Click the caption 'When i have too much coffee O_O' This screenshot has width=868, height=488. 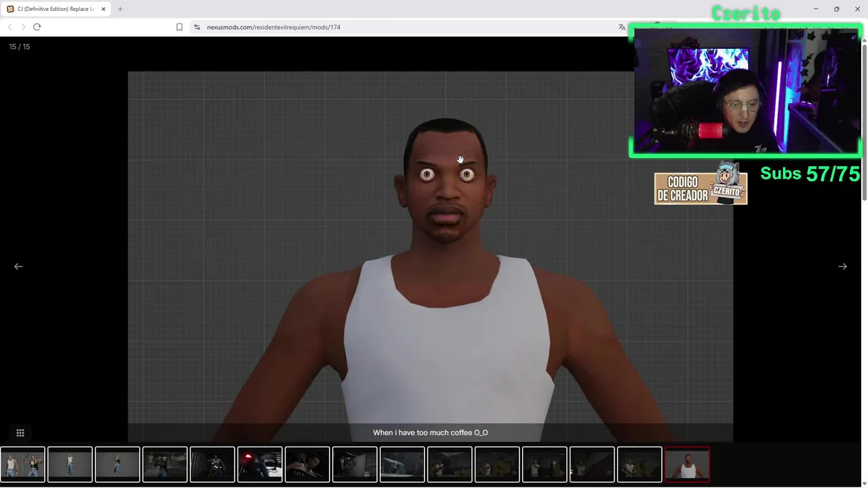(x=431, y=432)
